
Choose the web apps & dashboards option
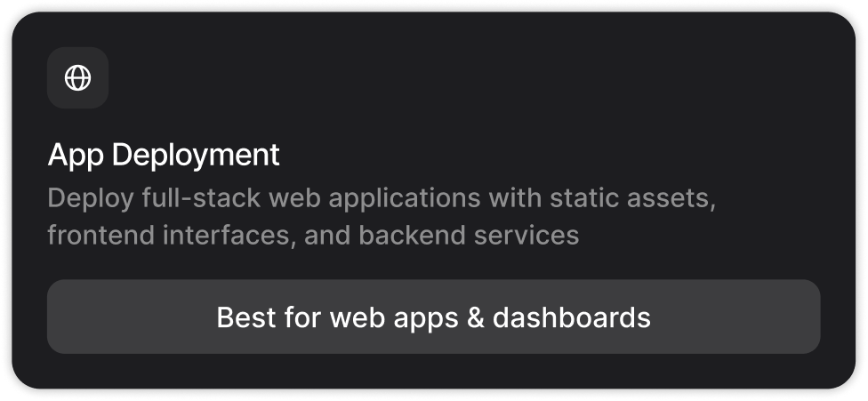(x=433, y=317)
